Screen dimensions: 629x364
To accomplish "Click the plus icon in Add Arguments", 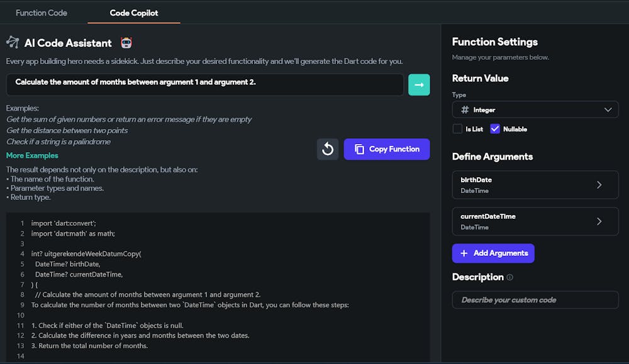I will point(464,253).
